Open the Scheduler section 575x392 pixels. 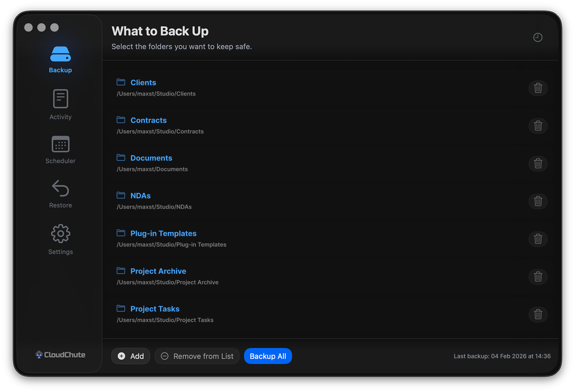(x=60, y=150)
